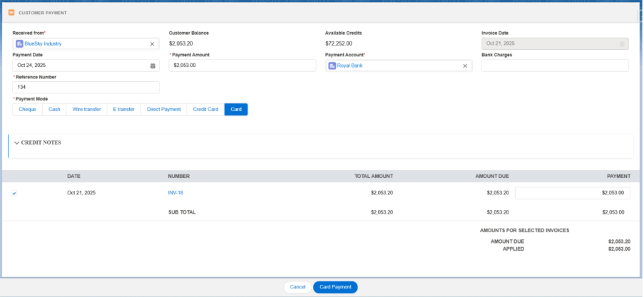Open the INV-18 invoice link
The height and width of the screenshot is (297, 644).
pos(176,193)
